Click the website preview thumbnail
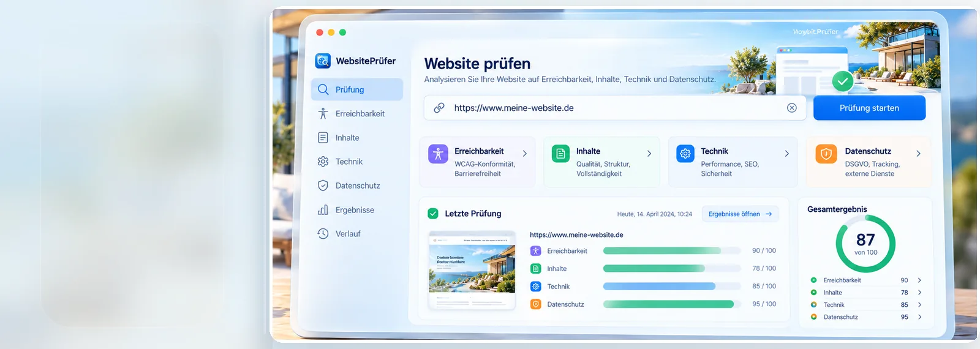This screenshot has height=349, width=980. tap(472, 270)
